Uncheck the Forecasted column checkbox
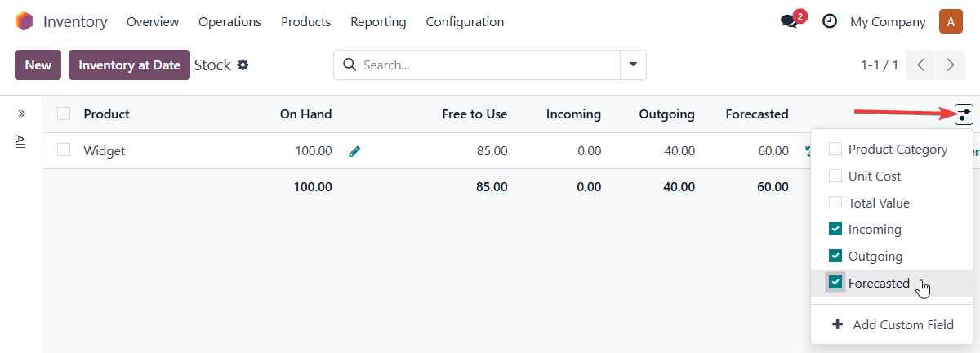 tap(835, 283)
